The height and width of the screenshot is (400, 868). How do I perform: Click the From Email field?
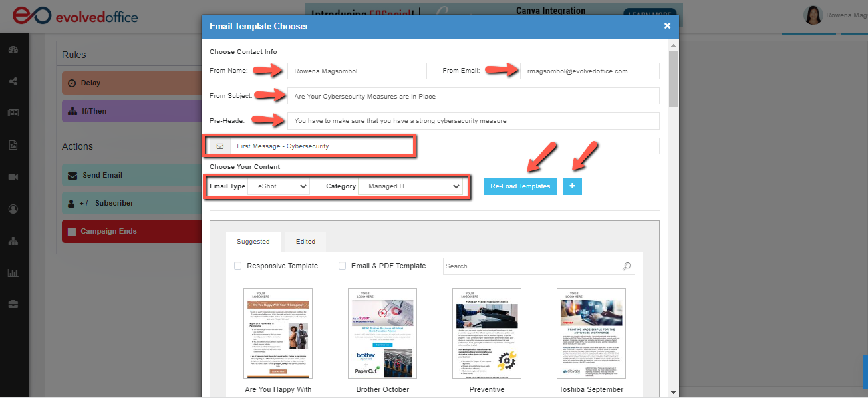590,71
